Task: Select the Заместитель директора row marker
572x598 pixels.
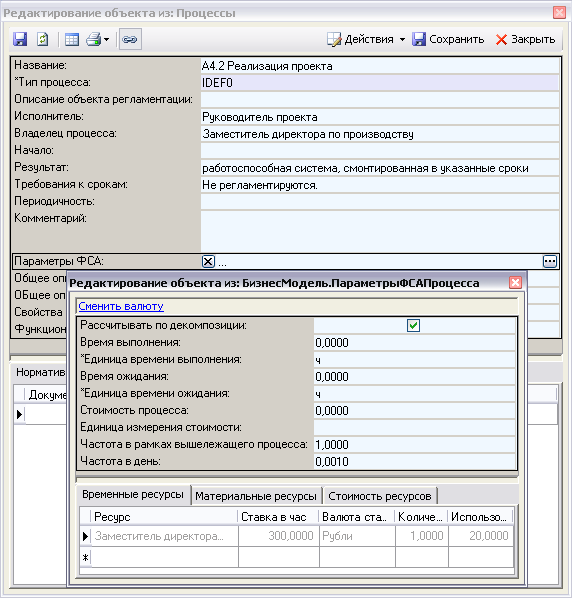Action: (x=85, y=536)
